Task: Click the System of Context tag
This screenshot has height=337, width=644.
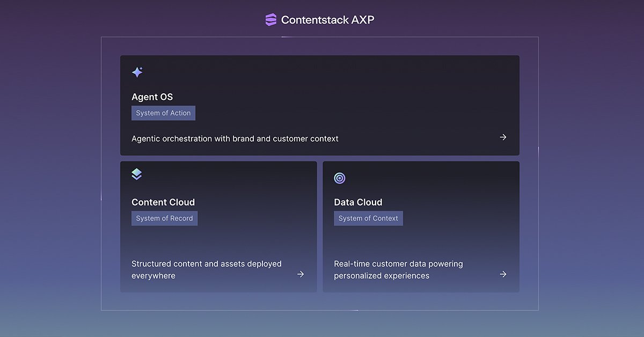Action: pyautogui.click(x=368, y=218)
